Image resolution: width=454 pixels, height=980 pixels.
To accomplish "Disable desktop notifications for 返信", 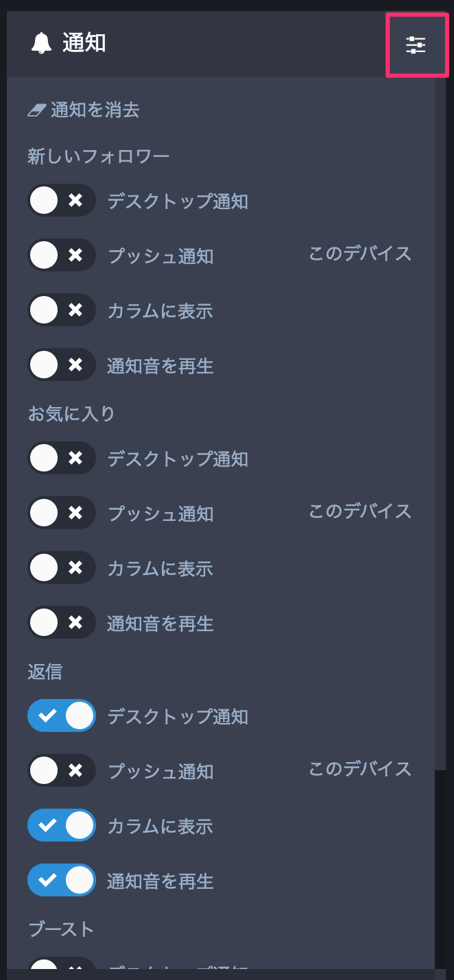I will (62, 715).
